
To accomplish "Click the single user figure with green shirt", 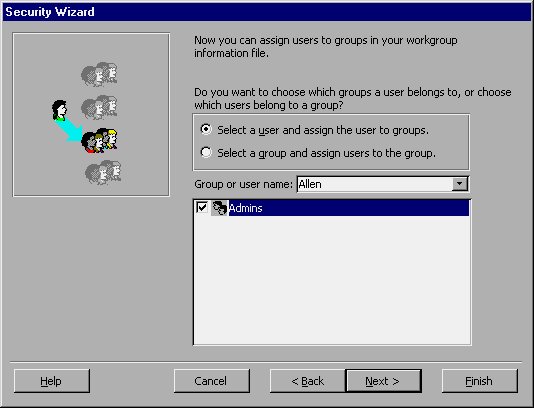I will click(x=59, y=110).
